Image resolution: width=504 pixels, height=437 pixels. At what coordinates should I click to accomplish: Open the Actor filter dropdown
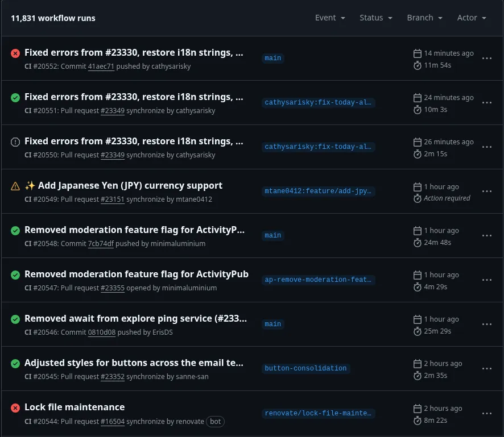(x=472, y=18)
